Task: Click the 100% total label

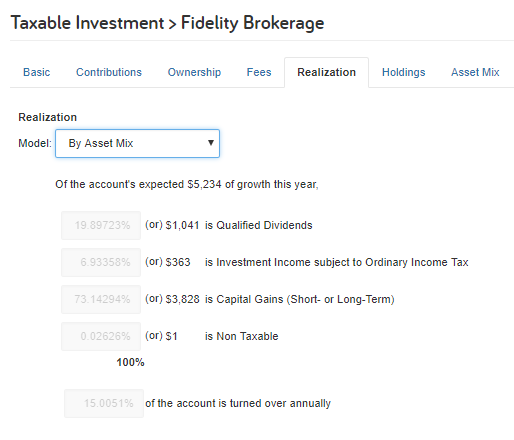Action: point(130,362)
